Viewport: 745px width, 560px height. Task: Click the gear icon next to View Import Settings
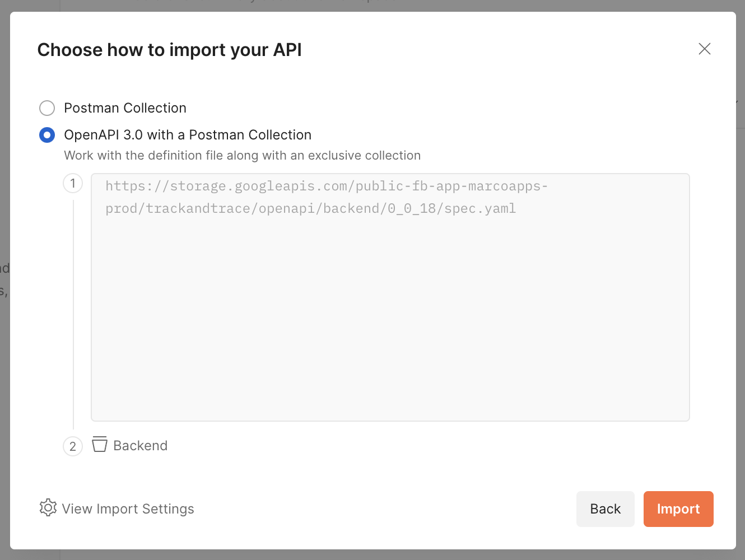48,508
